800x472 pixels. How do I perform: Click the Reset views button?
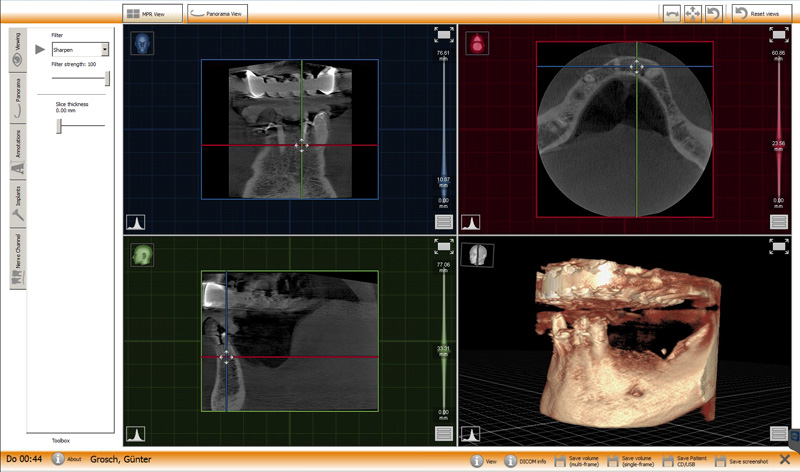[756, 13]
